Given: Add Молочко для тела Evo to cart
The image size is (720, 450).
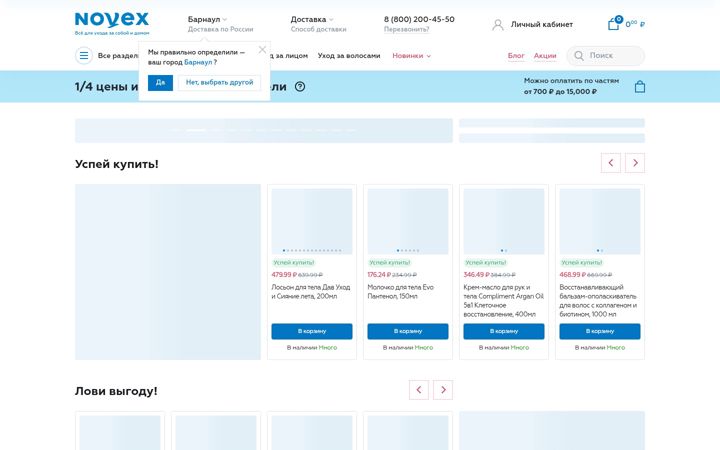Looking at the screenshot, I should pos(408,331).
